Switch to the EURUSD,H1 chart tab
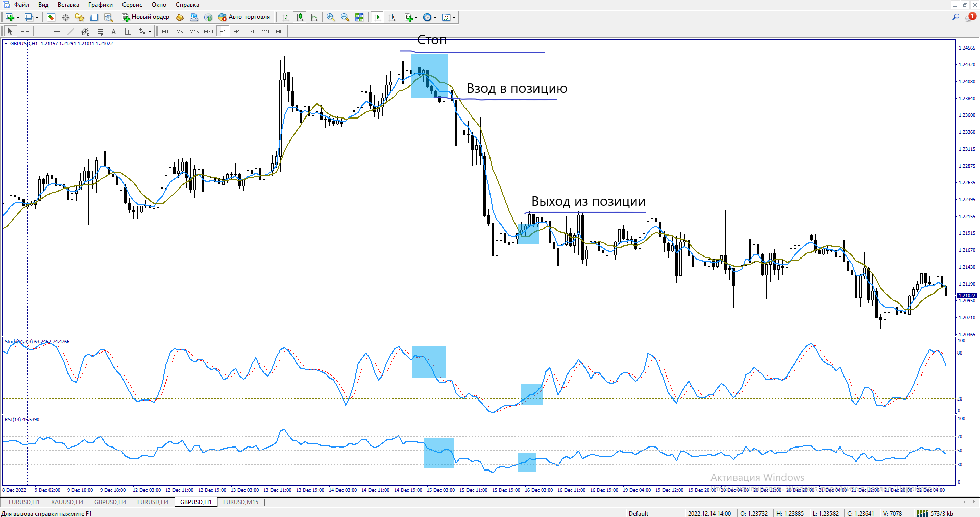Screen dimensions: 980x517 (24, 502)
